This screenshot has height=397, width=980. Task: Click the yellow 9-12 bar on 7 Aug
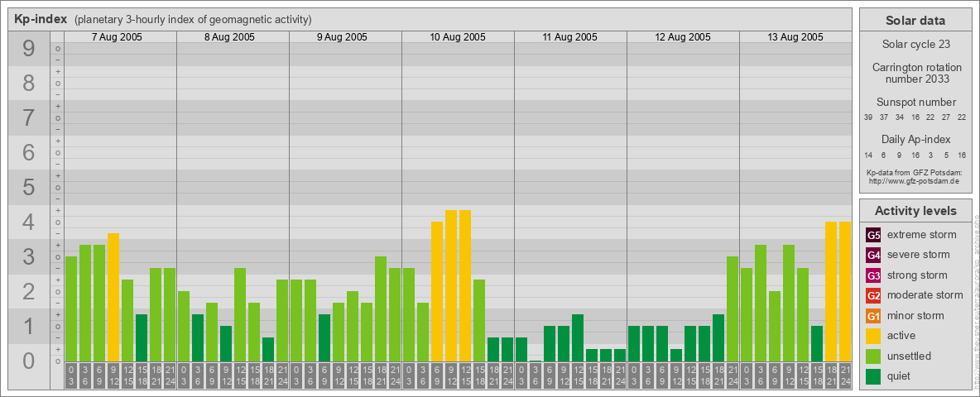point(113,297)
